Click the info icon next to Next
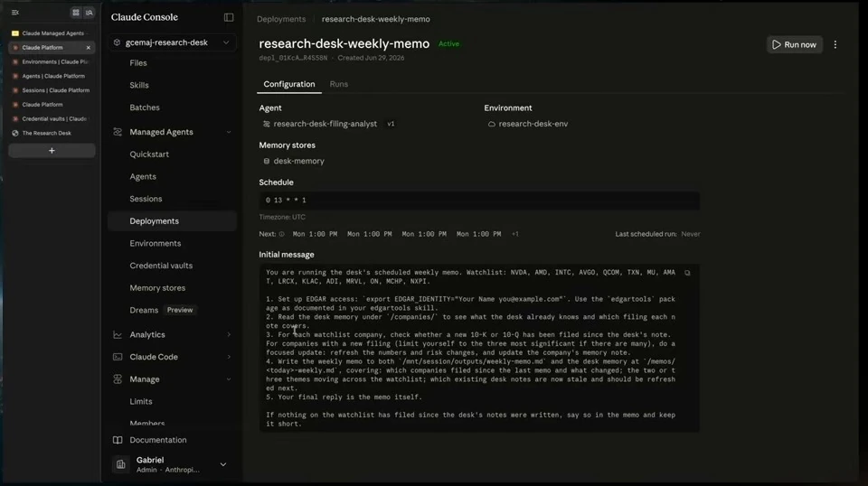868x486 pixels. [x=282, y=234]
